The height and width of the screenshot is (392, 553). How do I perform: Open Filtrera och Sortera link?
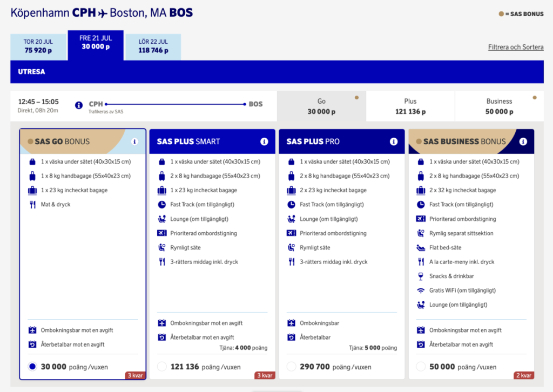[516, 47]
